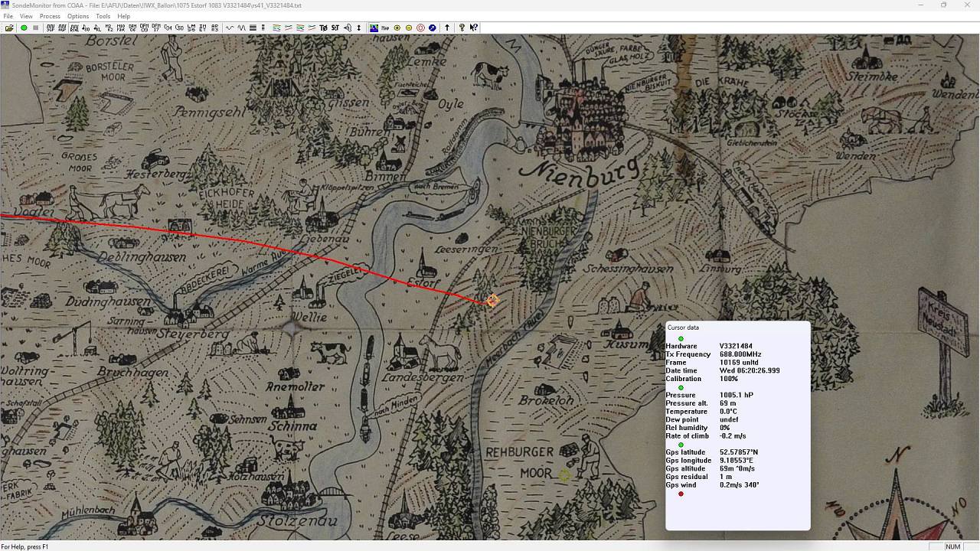Screen dimensions: 980x551
Task: Click the Map toolbar button
Action: coord(385,28)
